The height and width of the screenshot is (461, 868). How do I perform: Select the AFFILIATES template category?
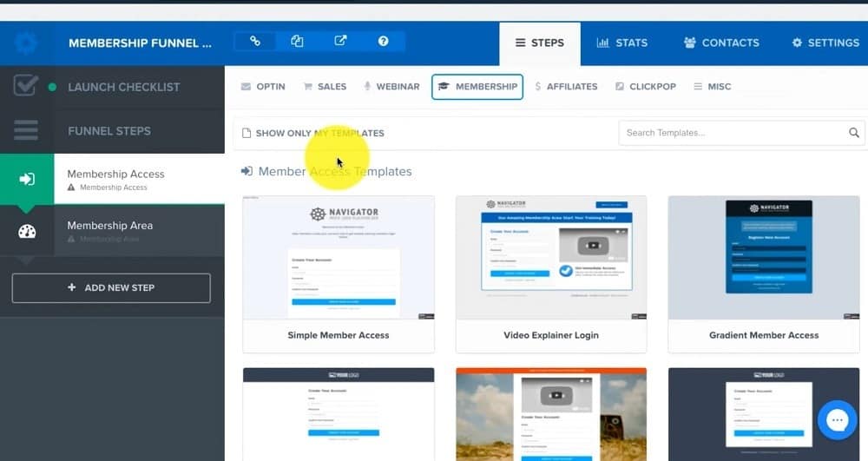tap(566, 87)
